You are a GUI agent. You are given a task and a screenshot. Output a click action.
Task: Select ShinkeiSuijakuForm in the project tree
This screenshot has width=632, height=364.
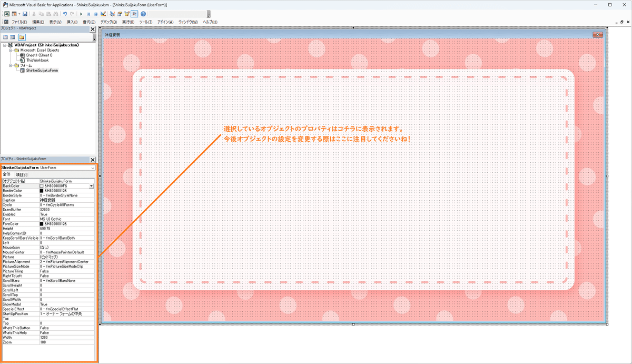(42, 70)
